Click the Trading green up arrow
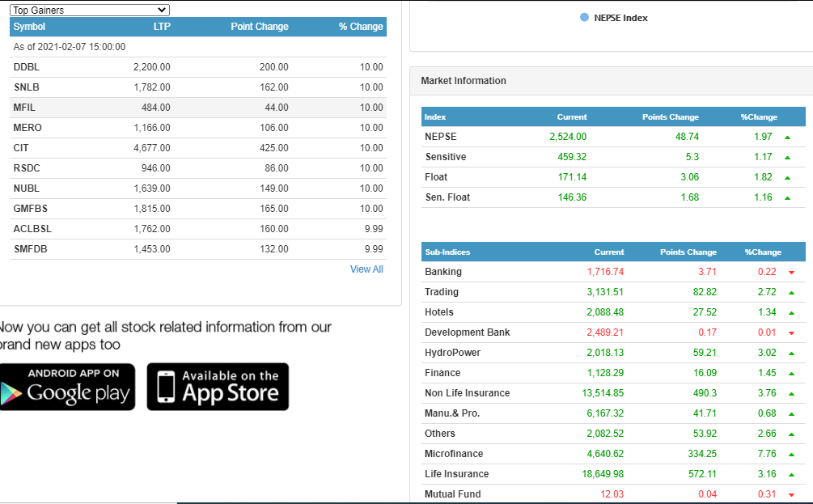 pos(792,292)
